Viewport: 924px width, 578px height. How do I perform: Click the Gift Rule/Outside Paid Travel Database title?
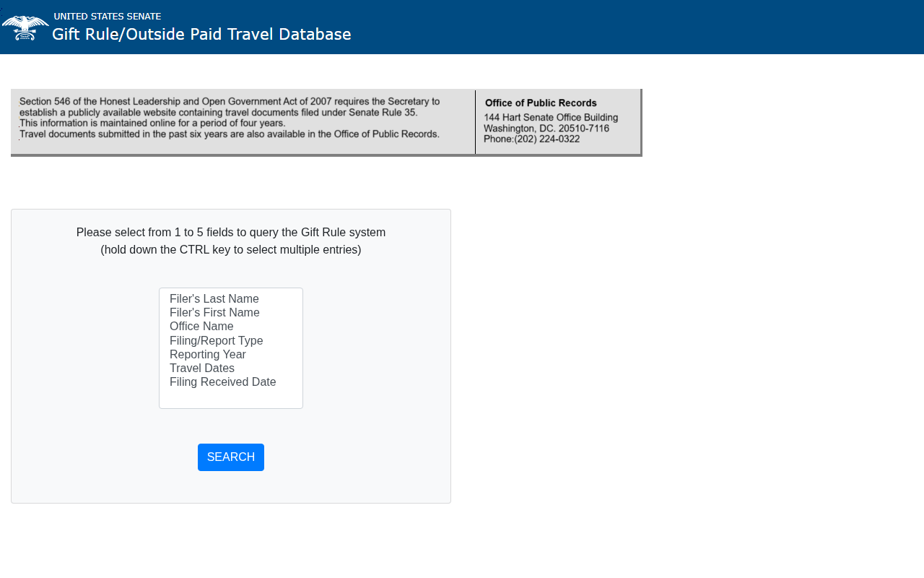coord(201,34)
